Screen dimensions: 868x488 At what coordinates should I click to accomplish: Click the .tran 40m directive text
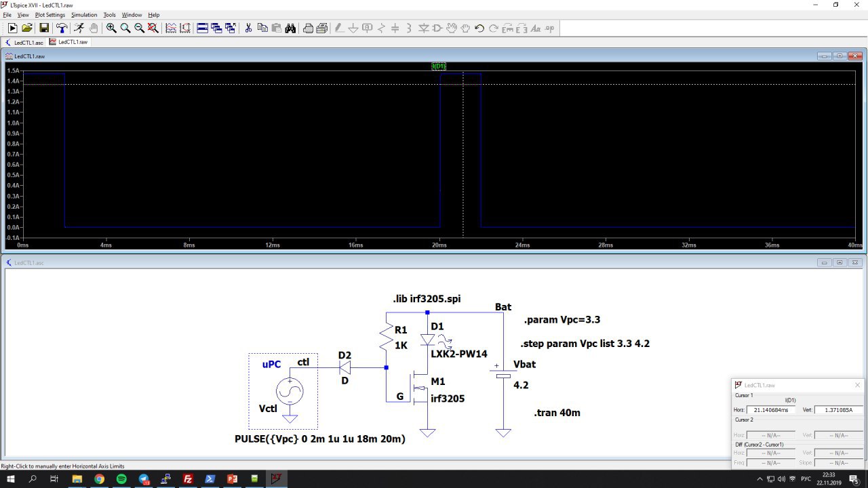tap(557, 413)
